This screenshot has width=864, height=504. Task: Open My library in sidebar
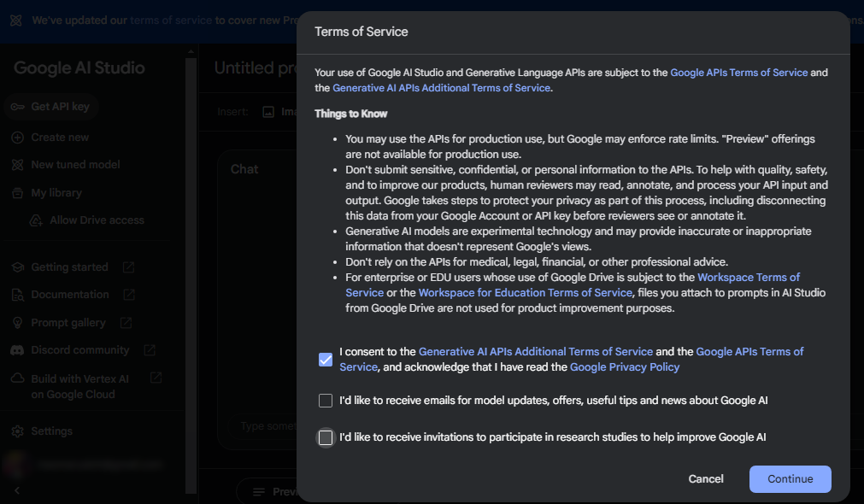56,193
